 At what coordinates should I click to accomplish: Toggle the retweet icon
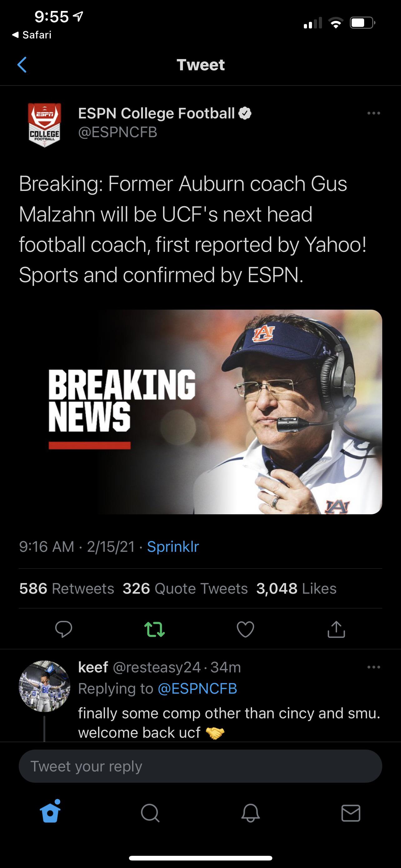pos(155,629)
